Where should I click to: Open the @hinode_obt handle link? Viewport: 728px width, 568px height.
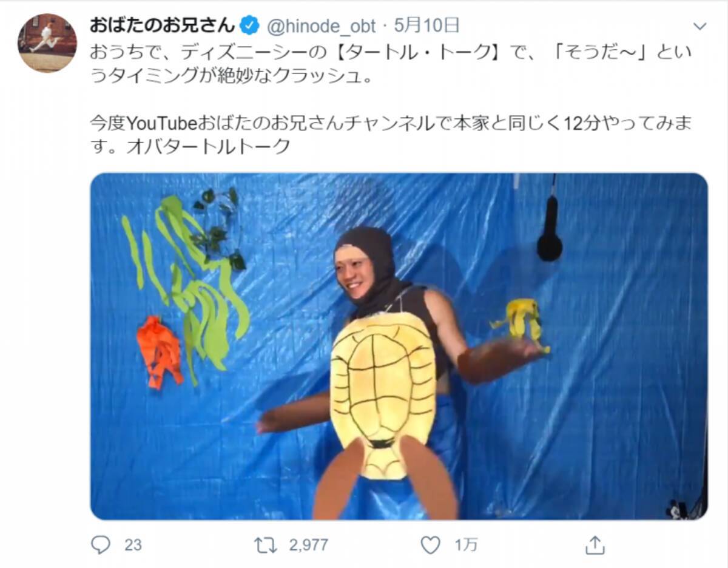(x=323, y=25)
